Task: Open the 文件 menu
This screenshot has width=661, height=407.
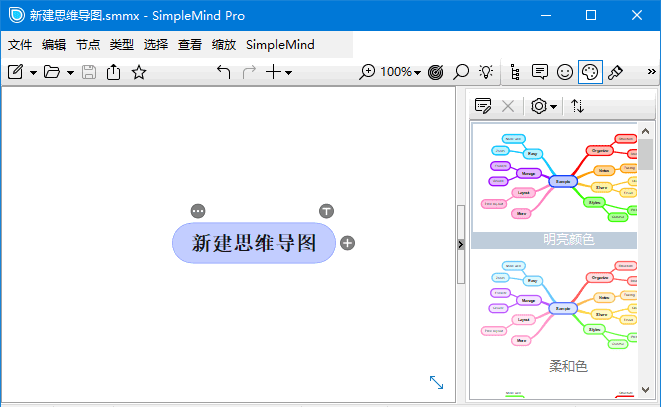Action: coord(20,45)
